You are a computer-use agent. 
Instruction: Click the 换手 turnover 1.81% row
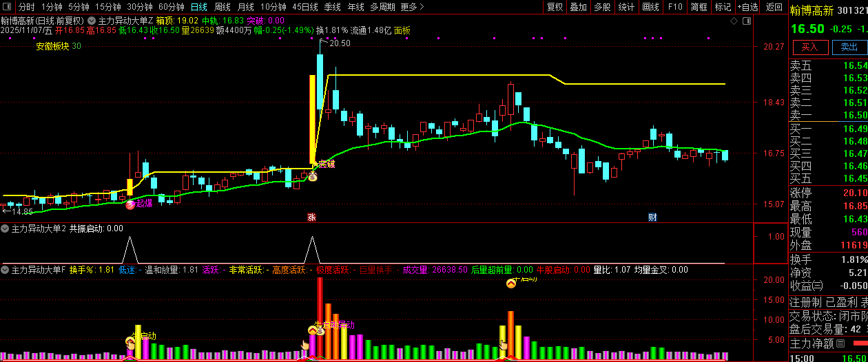(x=828, y=259)
